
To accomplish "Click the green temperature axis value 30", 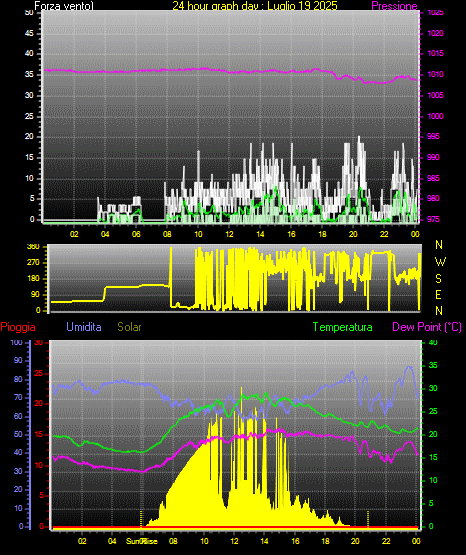I will pyautogui.click(x=433, y=388).
